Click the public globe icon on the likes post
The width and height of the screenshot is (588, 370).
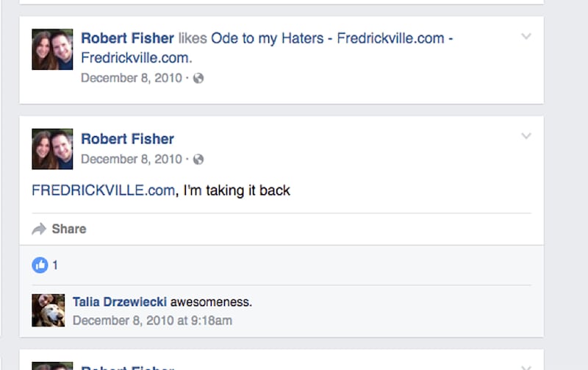[x=198, y=78]
